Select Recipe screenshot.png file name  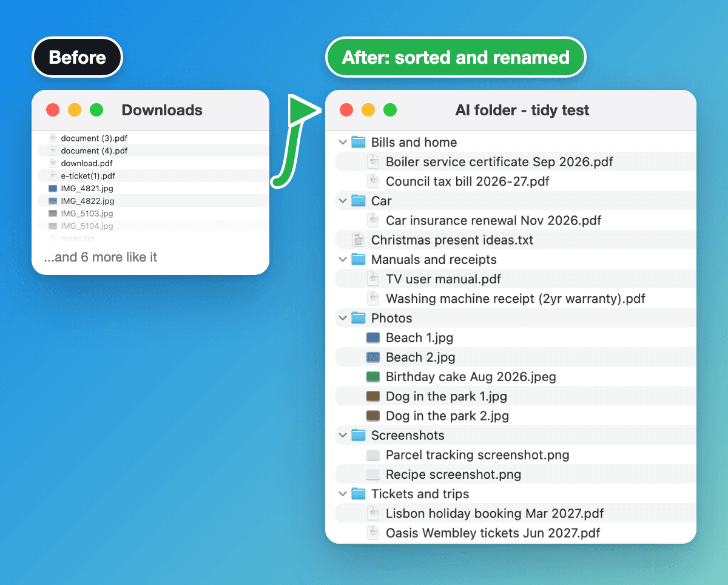point(454,475)
